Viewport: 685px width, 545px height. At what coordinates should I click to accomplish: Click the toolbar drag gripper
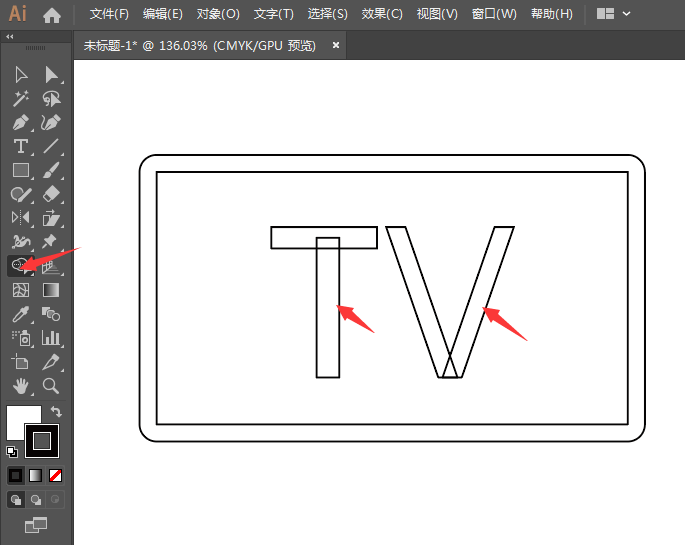click(x=35, y=48)
